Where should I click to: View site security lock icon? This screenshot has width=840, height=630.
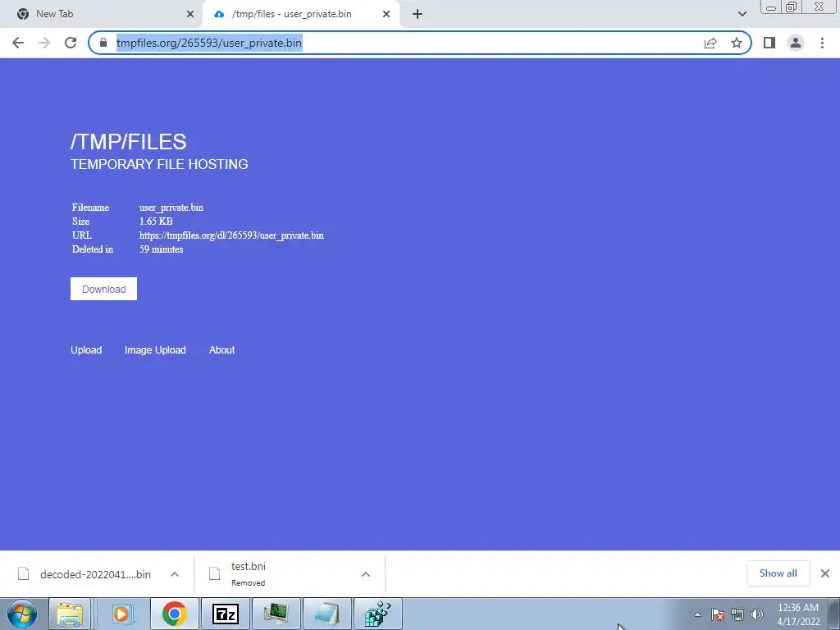point(103,43)
